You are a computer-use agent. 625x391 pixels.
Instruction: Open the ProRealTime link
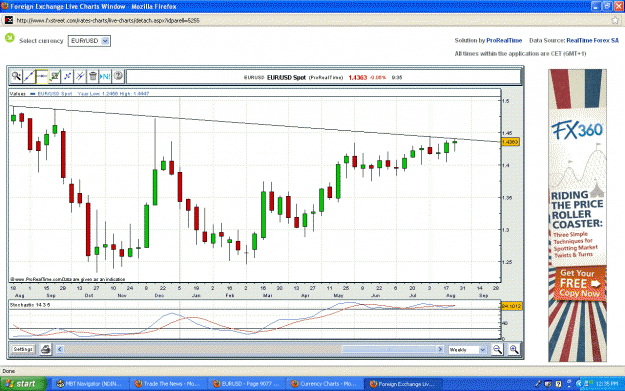coord(504,40)
